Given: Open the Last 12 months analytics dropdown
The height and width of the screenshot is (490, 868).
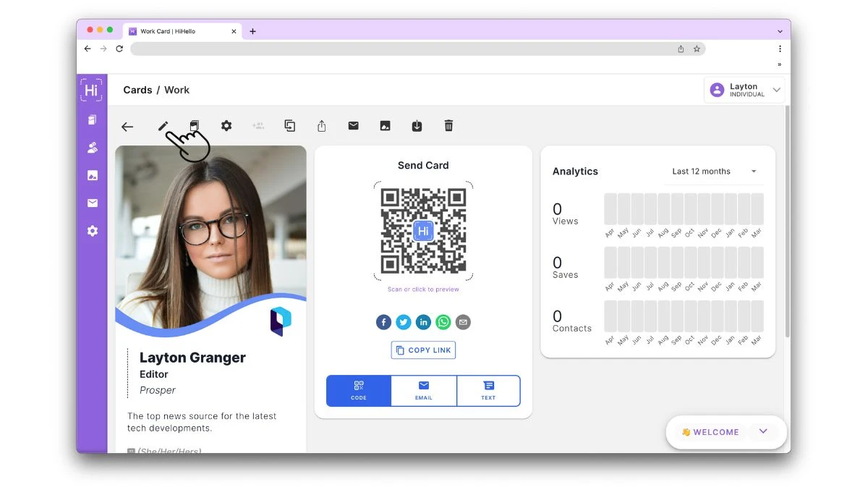Looking at the screenshot, I should (x=712, y=171).
